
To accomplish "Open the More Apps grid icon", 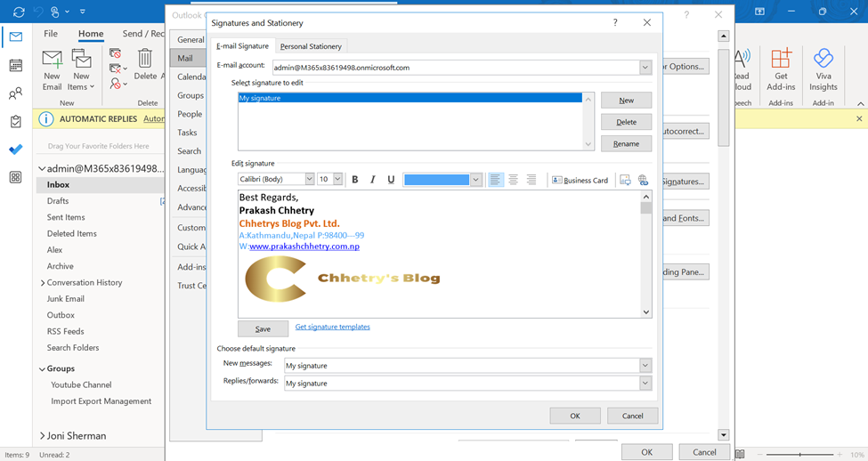I will [15, 178].
